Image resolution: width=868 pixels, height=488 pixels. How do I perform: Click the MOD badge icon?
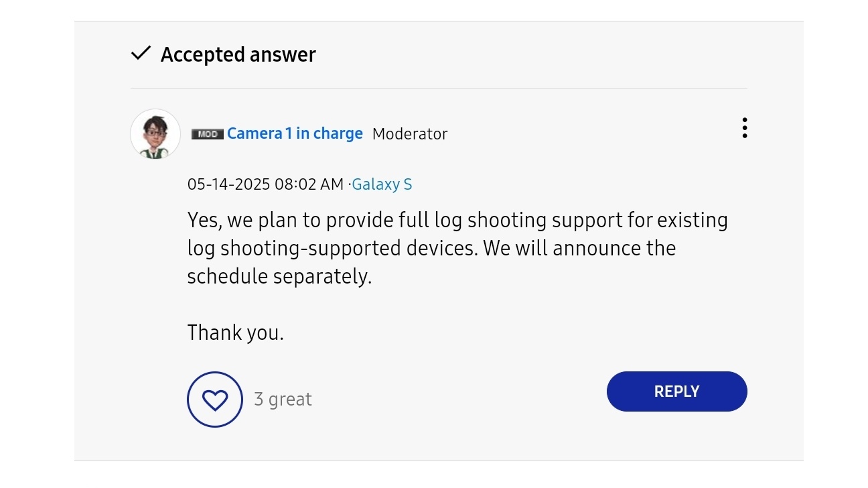[208, 134]
